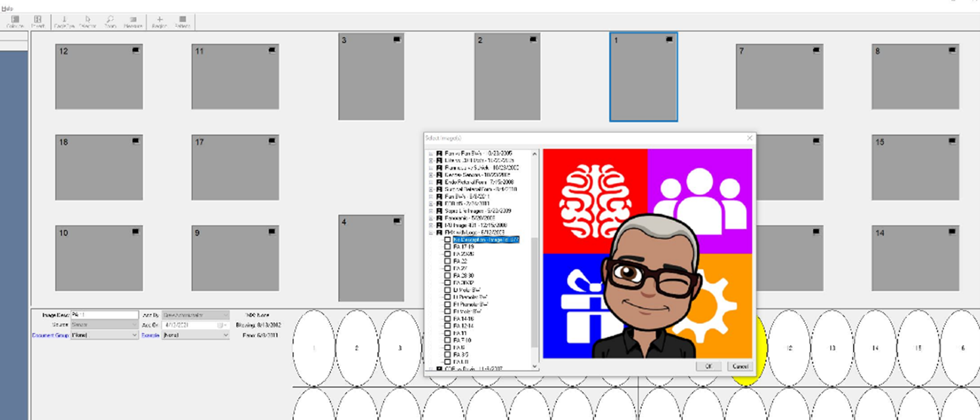Click the flag icon on thumbnail 1

(670, 39)
